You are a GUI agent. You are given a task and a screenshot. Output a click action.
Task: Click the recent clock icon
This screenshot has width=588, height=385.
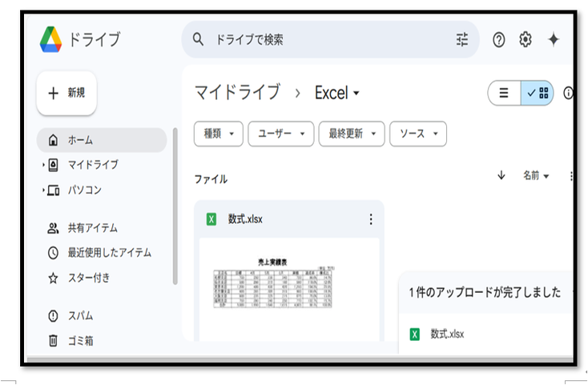pos(53,253)
